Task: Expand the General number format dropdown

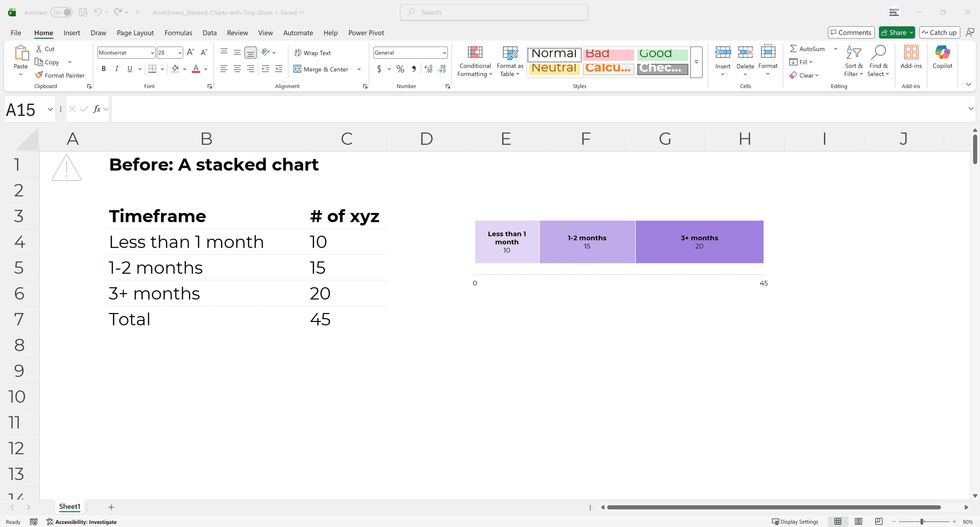Action: 444,53
